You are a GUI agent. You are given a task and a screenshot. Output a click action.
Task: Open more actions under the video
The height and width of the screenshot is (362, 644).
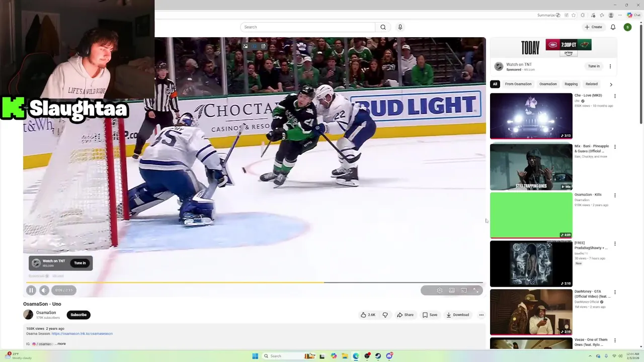pos(481,315)
